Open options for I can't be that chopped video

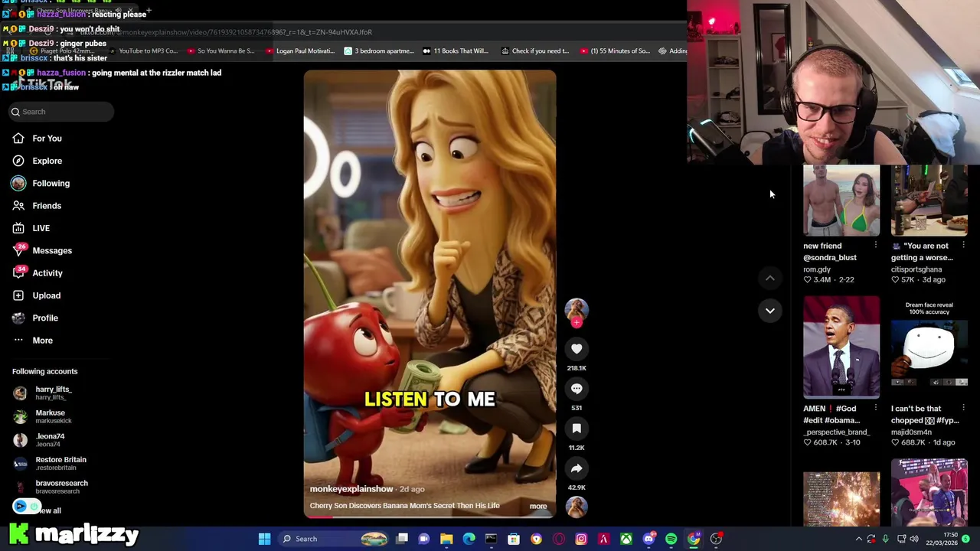point(963,409)
